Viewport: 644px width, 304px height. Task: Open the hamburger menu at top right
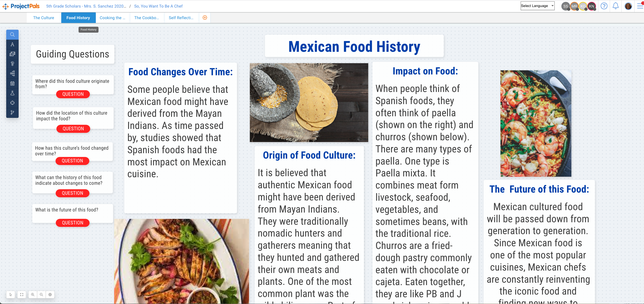(640, 6)
